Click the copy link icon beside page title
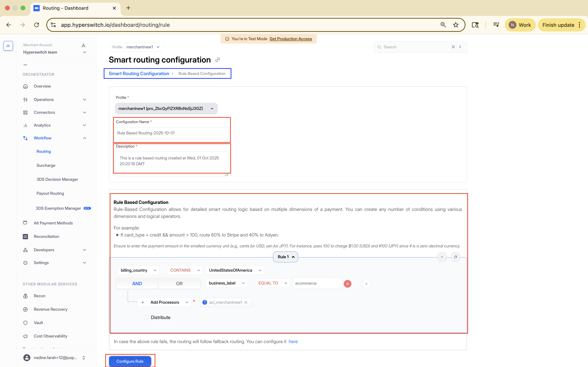588x367 pixels. (x=217, y=60)
